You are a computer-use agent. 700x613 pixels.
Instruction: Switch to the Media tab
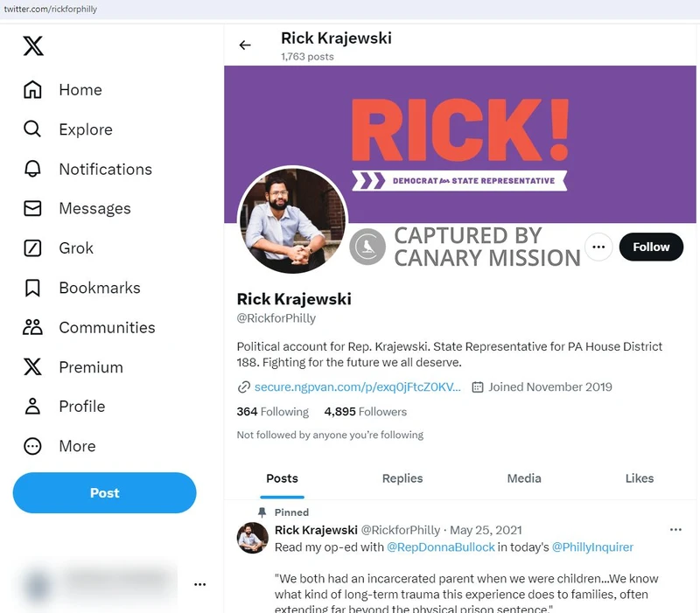tap(522, 478)
